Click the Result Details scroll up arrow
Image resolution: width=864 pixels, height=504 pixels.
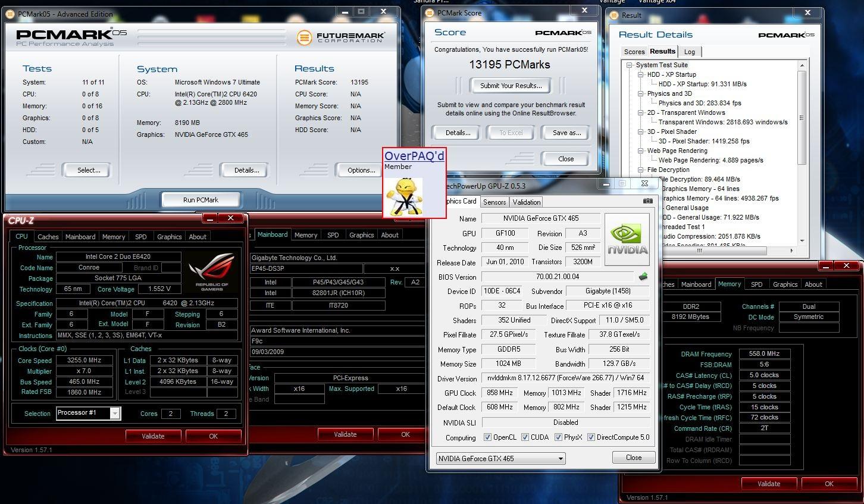[802, 65]
